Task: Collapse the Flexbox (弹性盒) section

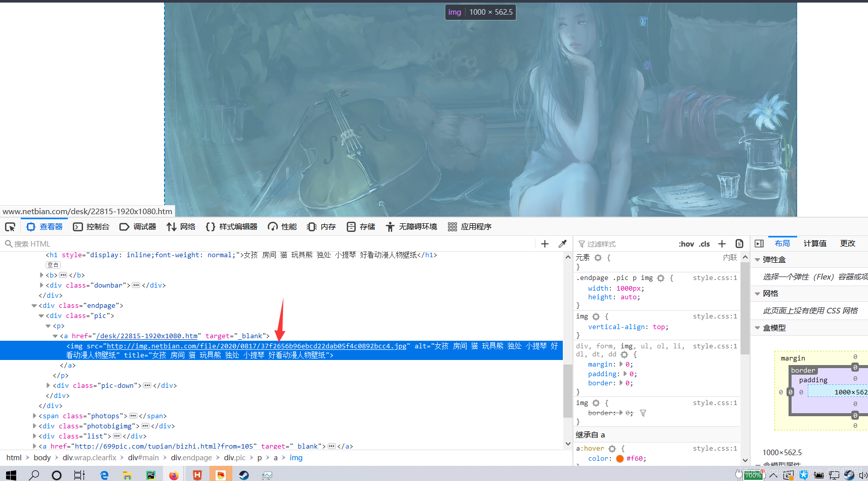Action: [x=758, y=260]
